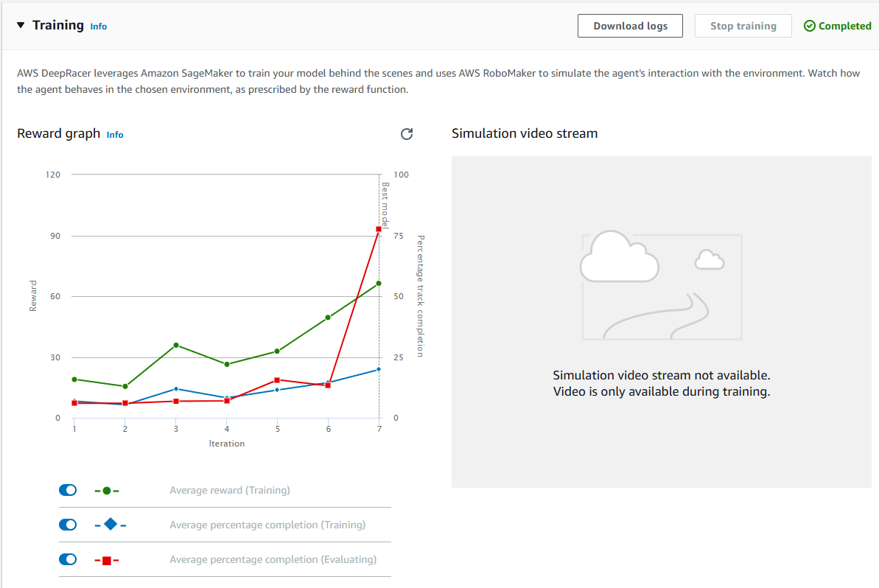Click the cloud placeholder image in video stream
Screen dimensions: 879x588
662,285
